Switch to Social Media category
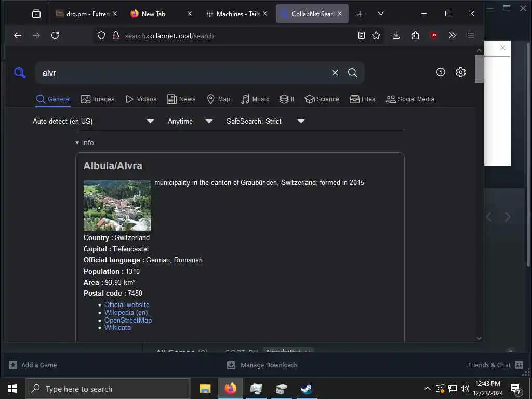 tap(410, 99)
